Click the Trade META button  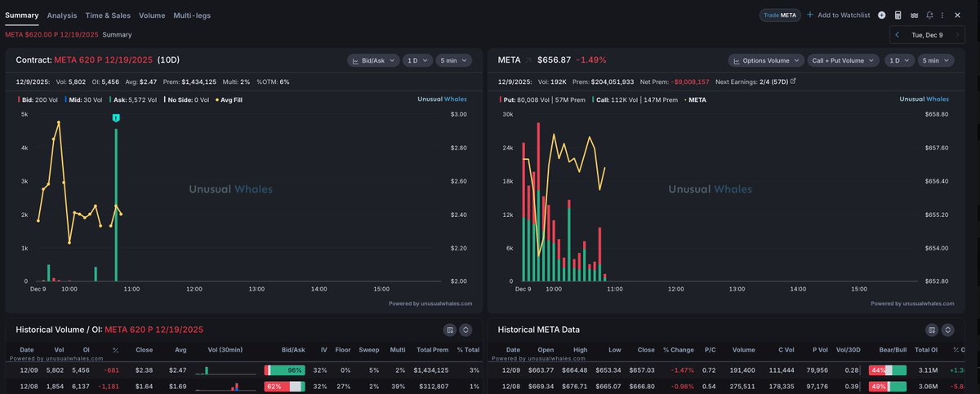(779, 15)
